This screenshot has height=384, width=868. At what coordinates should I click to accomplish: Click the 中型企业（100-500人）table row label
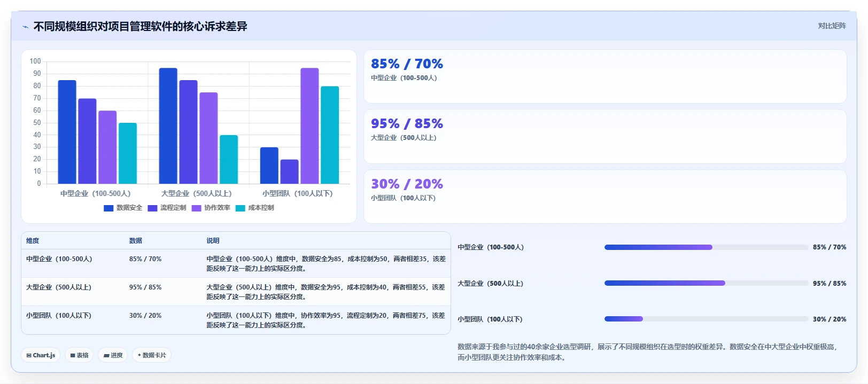point(59,259)
